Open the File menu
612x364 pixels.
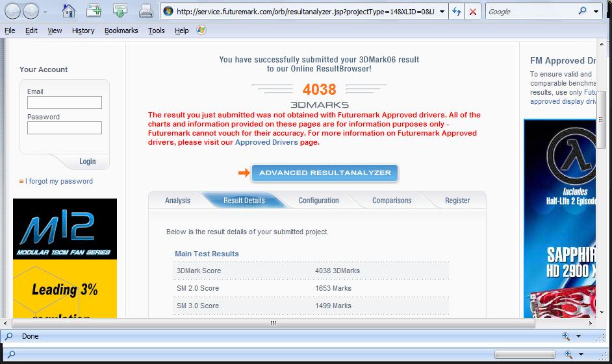(10, 30)
